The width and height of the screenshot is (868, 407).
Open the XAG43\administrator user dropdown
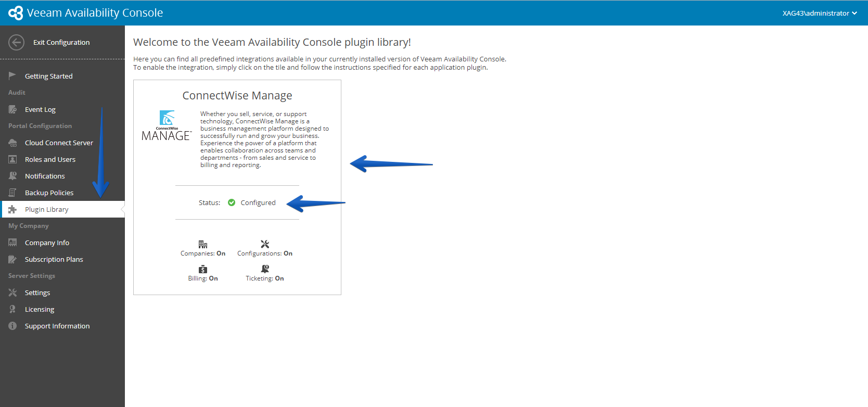pyautogui.click(x=820, y=13)
